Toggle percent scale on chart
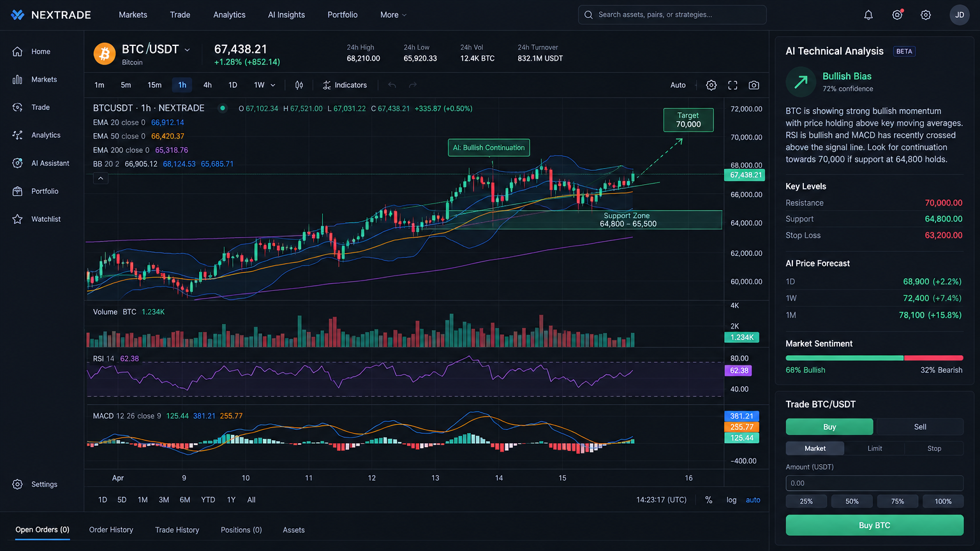This screenshot has width=980, height=551. pyautogui.click(x=709, y=500)
